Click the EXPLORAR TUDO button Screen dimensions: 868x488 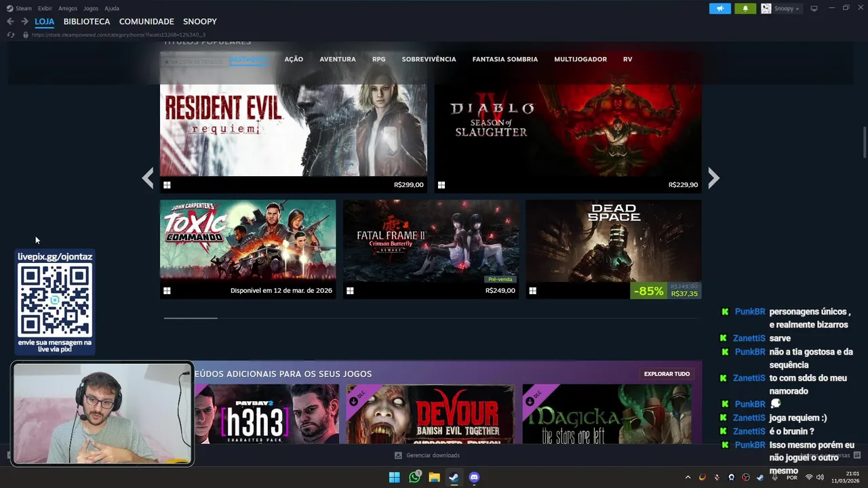(x=667, y=374)
